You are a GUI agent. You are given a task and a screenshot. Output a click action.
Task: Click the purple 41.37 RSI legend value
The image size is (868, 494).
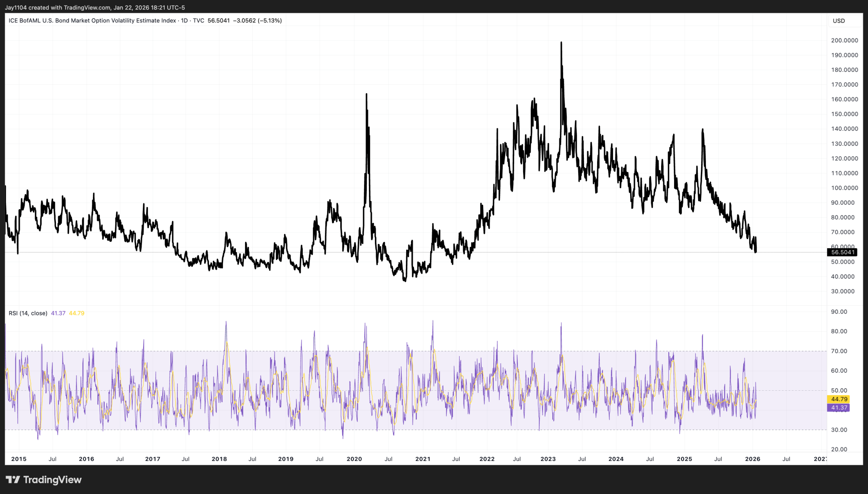58,313
